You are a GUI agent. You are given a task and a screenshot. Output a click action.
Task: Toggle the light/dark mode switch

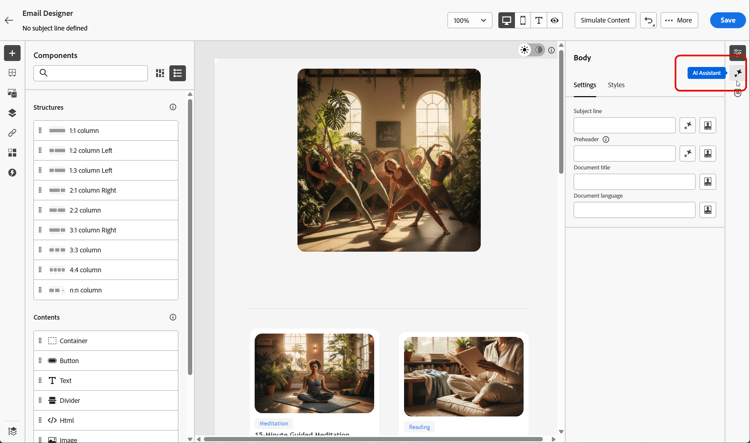(532, 50)
